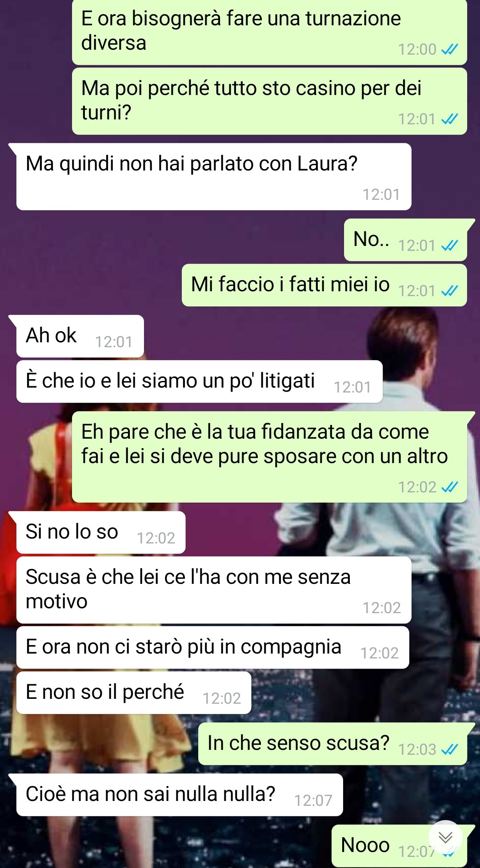Tap read ticks on 'In che senso scusa?'
This screenshot has height=868, width=480.
point(449,749)
